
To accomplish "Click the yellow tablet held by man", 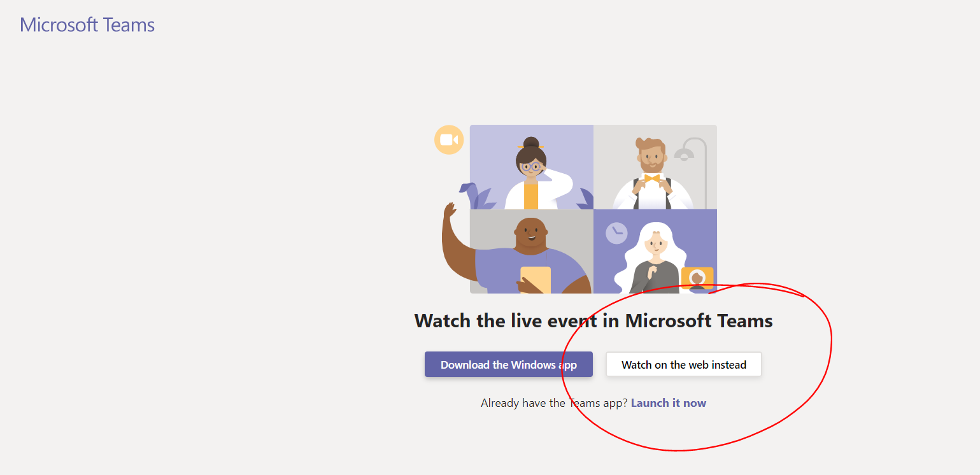I will click(535, 278).
